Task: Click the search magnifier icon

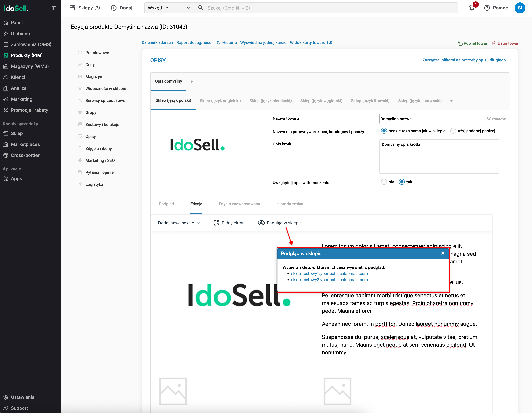Action: pos(200,8)
